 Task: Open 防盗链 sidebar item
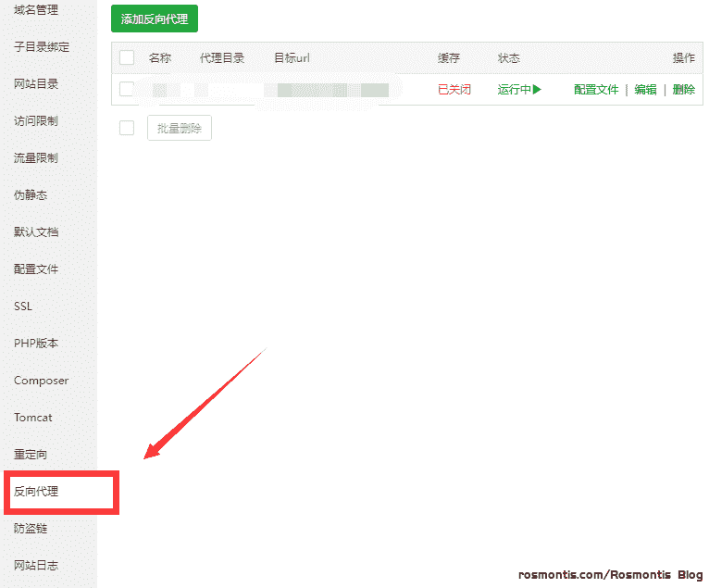click(x=31, y=529)
